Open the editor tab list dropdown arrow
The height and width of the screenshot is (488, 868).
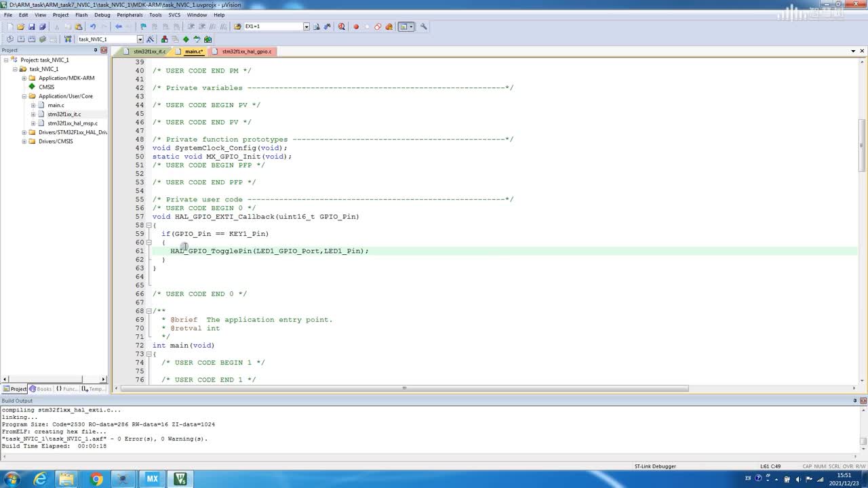853,52
